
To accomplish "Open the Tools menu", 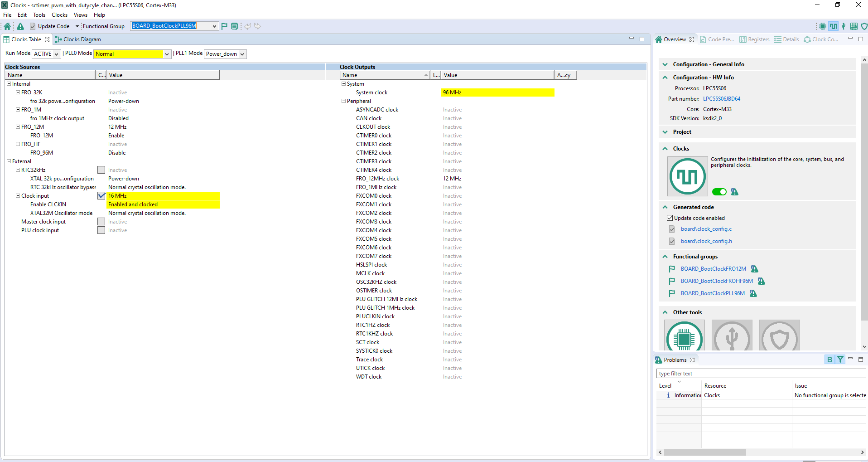I will (x=39, y=15).
